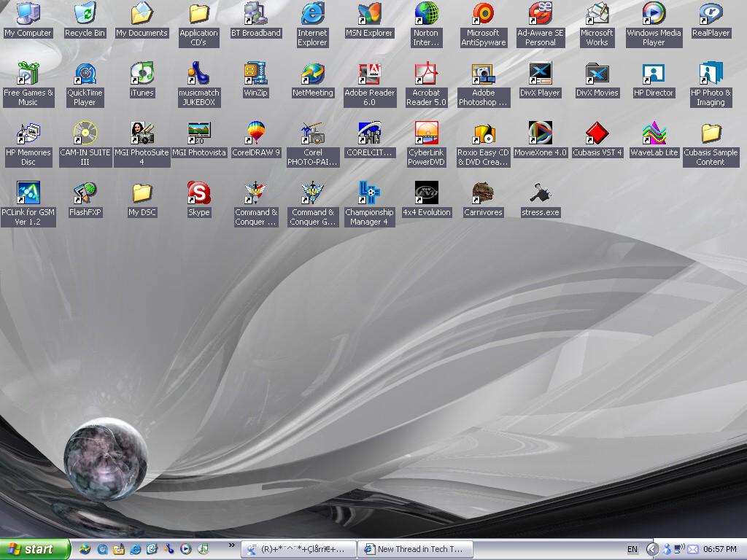Open the Recycle Bin
The width and height of the screenshot is (747, 560).
point(85,15)
